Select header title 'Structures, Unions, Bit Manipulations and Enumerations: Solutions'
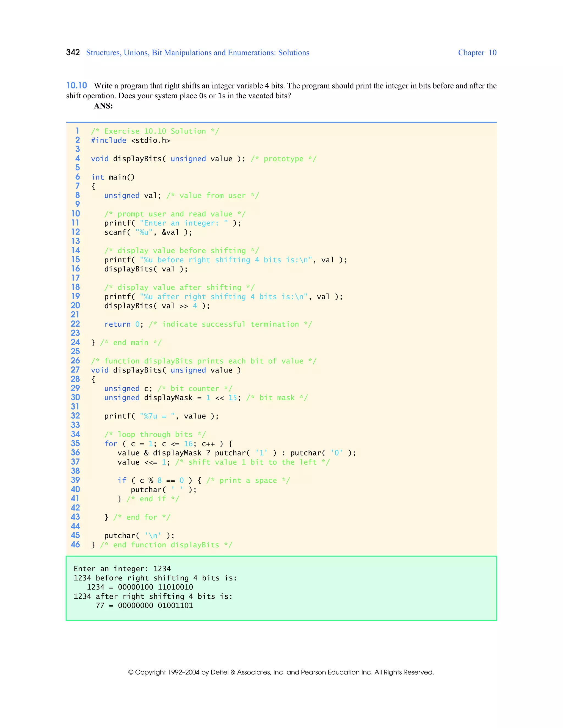Image resolution: width=563 pixels, height=728 pixels. coord(197,53)
